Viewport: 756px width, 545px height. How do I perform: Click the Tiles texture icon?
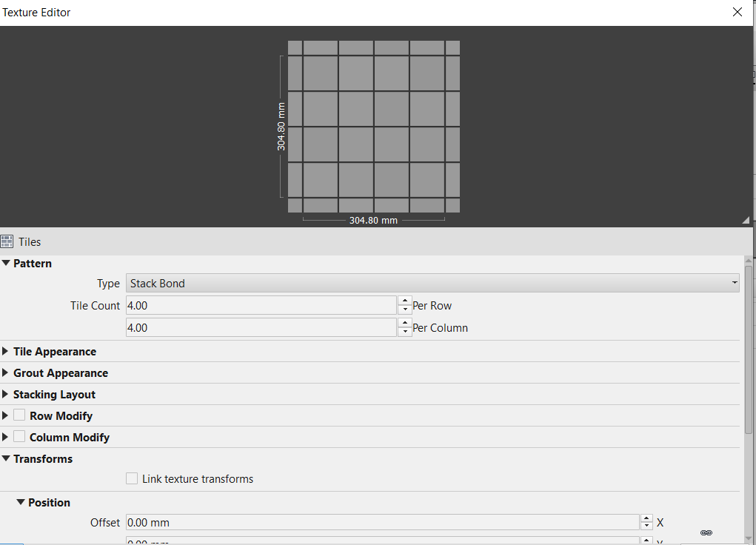click(x=7, y=241)
